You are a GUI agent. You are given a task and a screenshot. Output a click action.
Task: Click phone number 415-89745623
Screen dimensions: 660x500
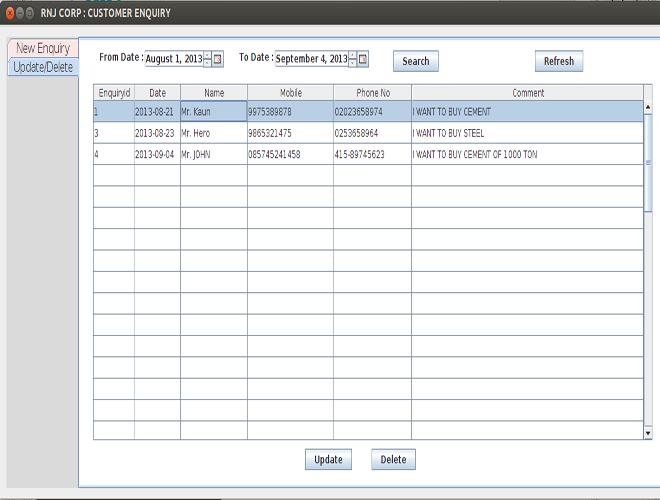[373, 154]
